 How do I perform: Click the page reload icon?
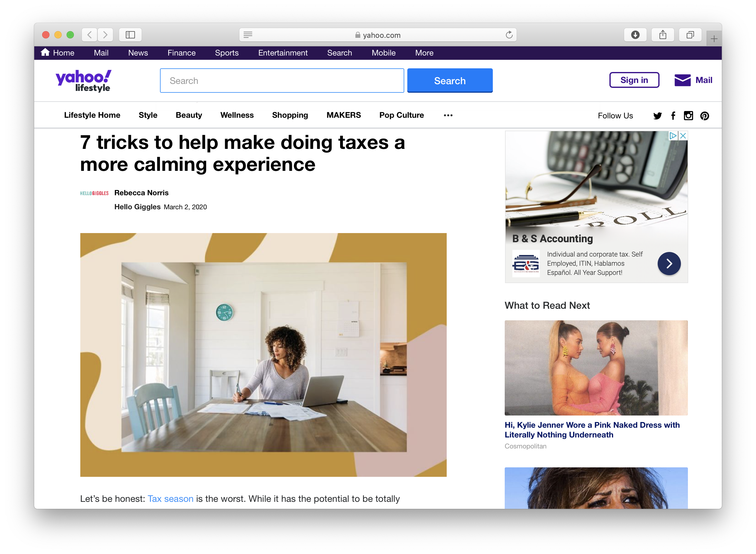pyautogui.click(x=509, y=35)
